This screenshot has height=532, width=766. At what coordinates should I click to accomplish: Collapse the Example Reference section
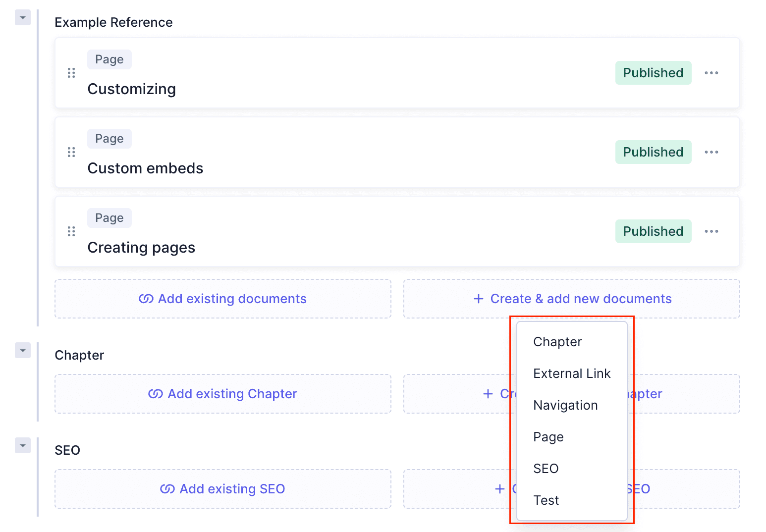(x=22, y=17)
